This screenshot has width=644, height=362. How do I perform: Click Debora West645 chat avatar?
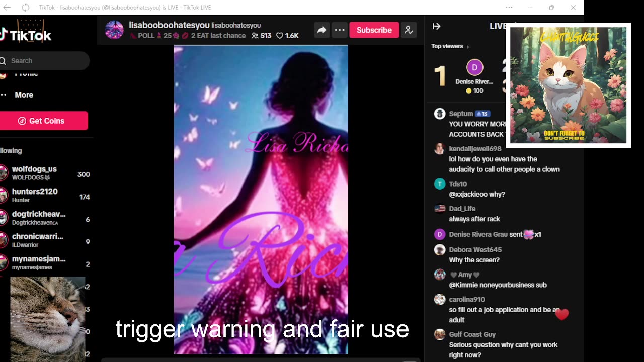tap(440, 250)
